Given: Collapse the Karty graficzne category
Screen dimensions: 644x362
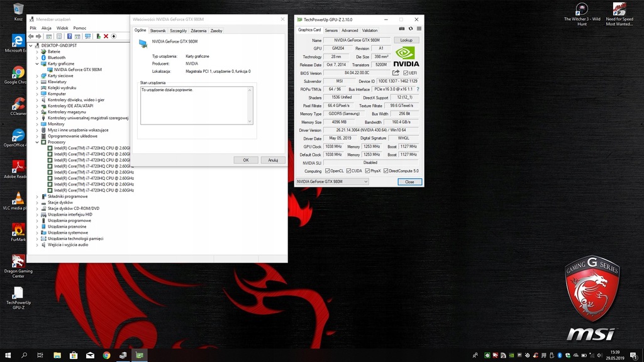Looking at the screenshot, I should 37,63.
